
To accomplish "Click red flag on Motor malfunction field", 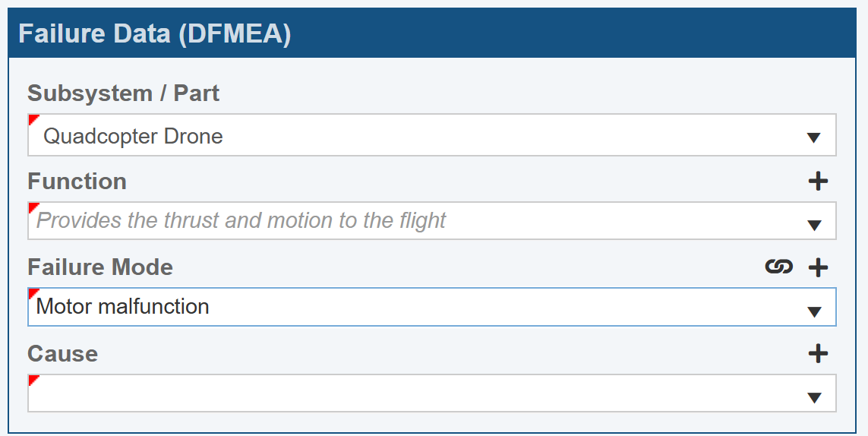I will (x=33, y=293).
